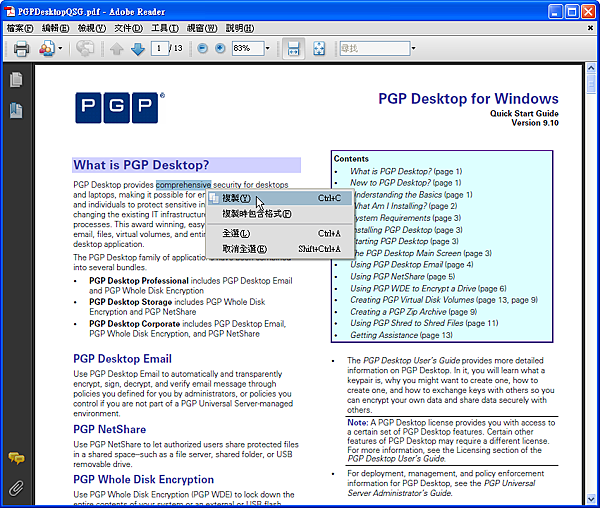Open contents link 'New to PGP Desktop?'

click(x=390, y=183)
